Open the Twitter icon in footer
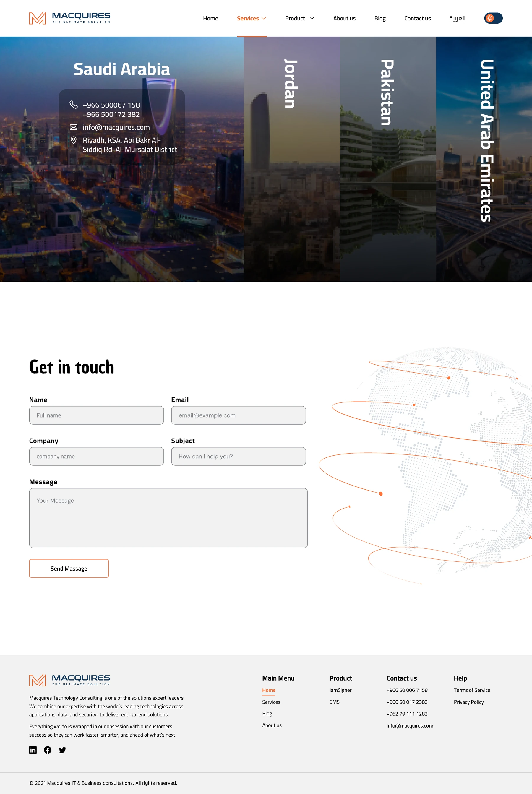The width and height of the screenshot is (532, 794). (62, 750)
